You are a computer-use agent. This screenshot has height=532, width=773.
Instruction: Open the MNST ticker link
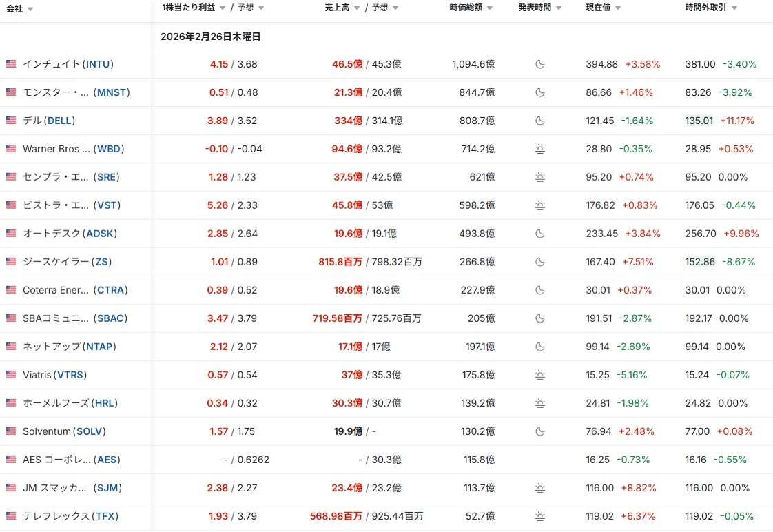(x=112, y=92)
